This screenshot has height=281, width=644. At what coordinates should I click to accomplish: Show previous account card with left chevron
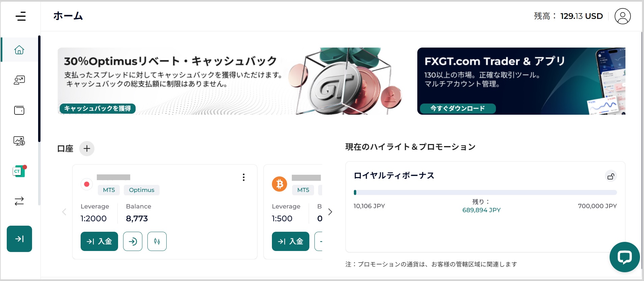point(64,212)
